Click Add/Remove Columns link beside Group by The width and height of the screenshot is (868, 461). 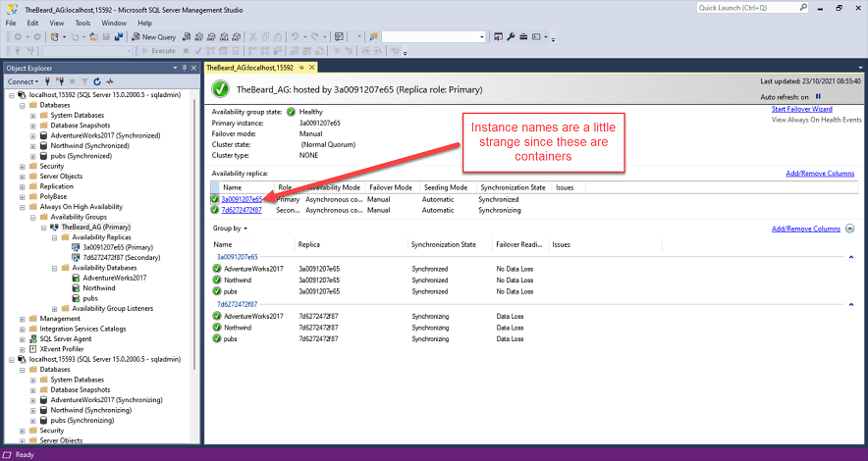click(x=805, y=229)
